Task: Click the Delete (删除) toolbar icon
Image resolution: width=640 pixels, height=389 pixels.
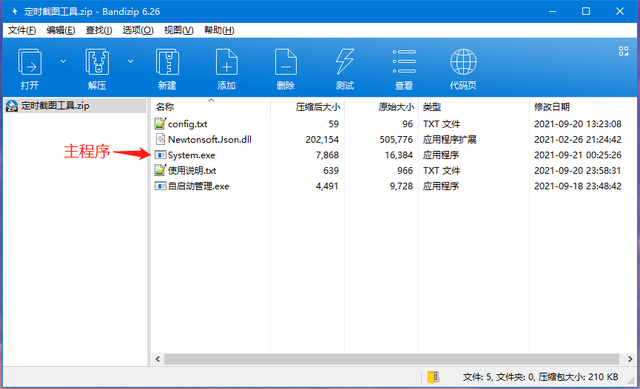Action: (x=286, y=62)
